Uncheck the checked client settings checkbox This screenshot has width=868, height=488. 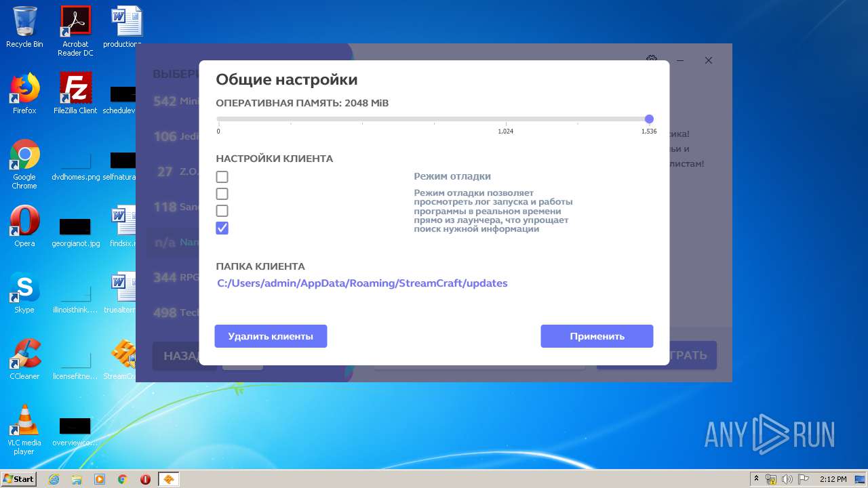pyautogui.click(x=222, y=228)
